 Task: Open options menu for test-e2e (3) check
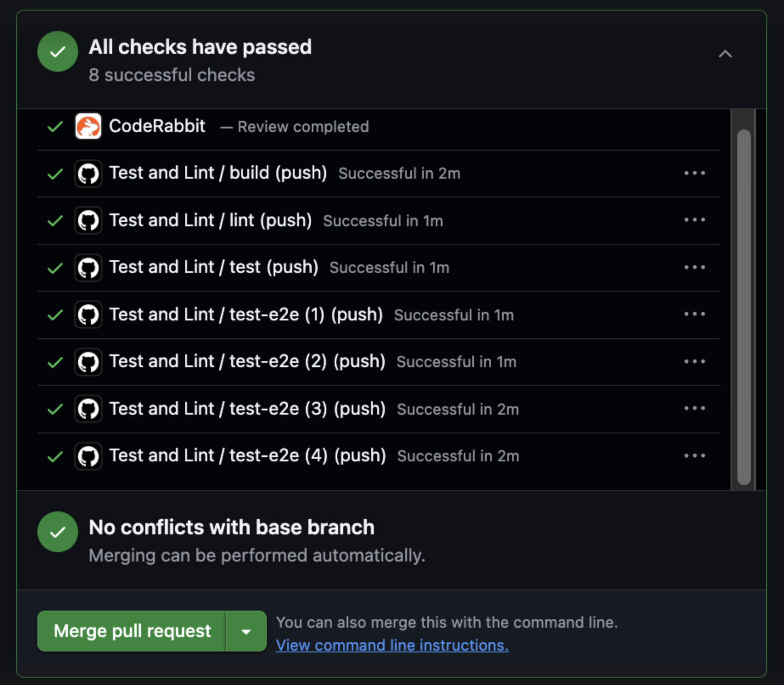tap(694, 408)
